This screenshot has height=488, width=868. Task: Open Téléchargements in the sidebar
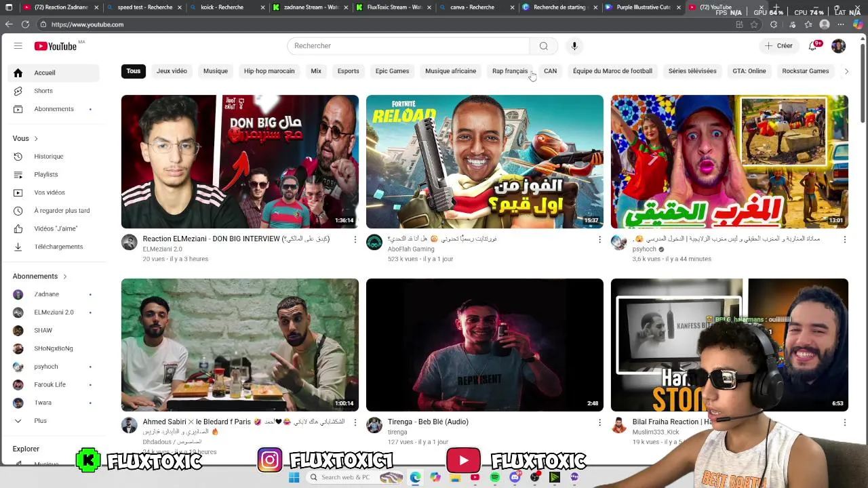pos(54,247)
